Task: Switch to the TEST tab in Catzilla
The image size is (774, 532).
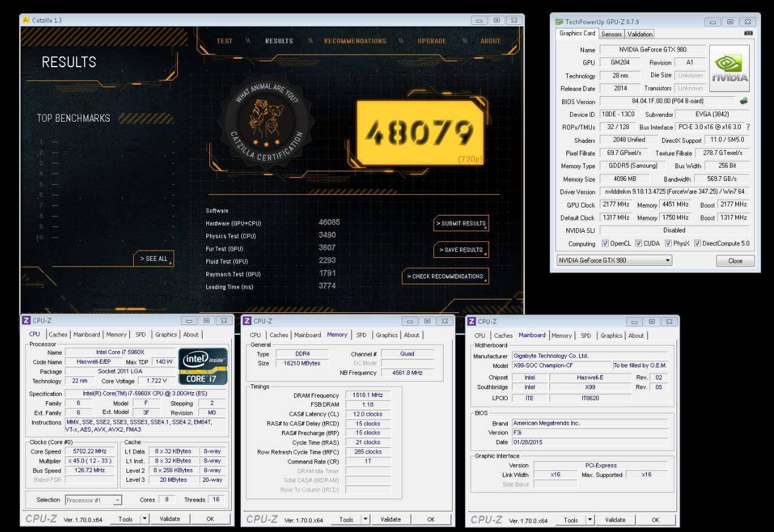Action: pos(225,41)
